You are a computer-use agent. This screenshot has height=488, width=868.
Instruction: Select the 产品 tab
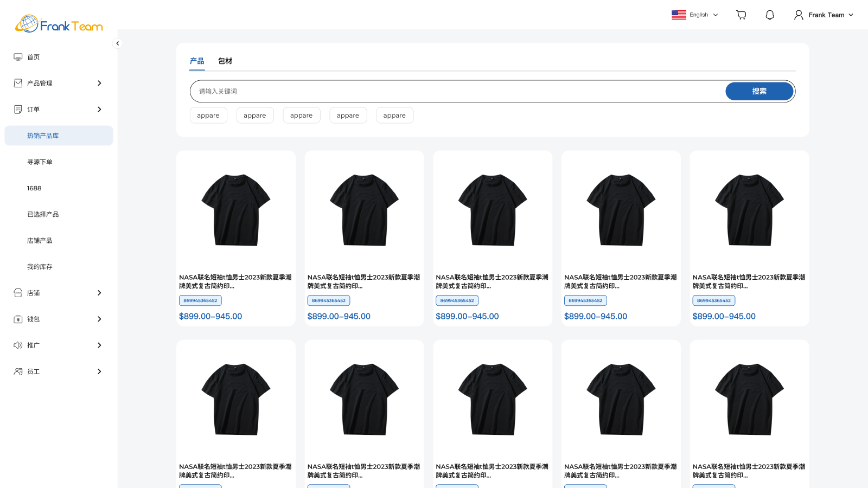pyautogui.click(x=196, y=61)
